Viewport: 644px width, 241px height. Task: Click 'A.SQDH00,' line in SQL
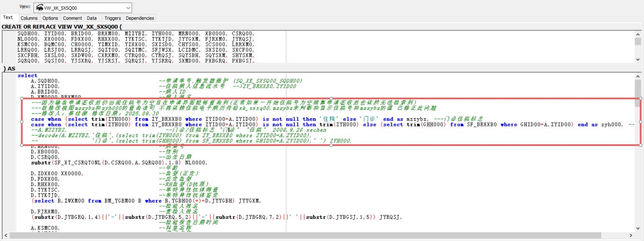point(45,81)
